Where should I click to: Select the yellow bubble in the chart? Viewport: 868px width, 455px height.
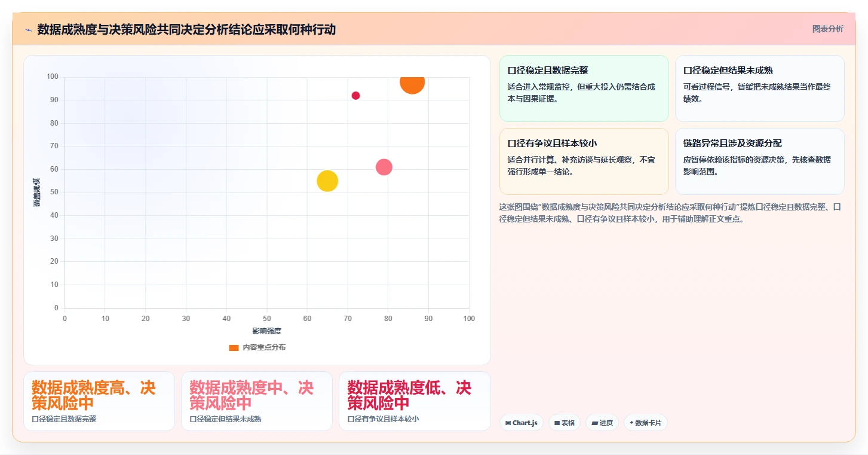(327, 181)
